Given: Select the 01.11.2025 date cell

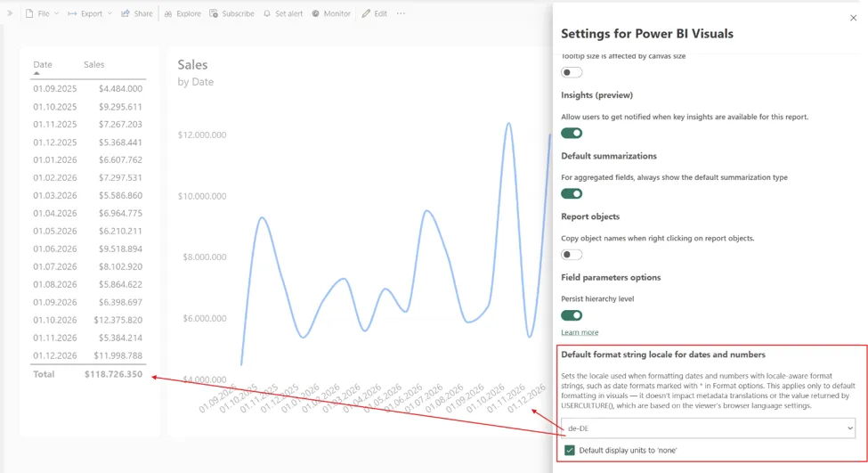Looking at the screenshot, I should click(55, 124).
